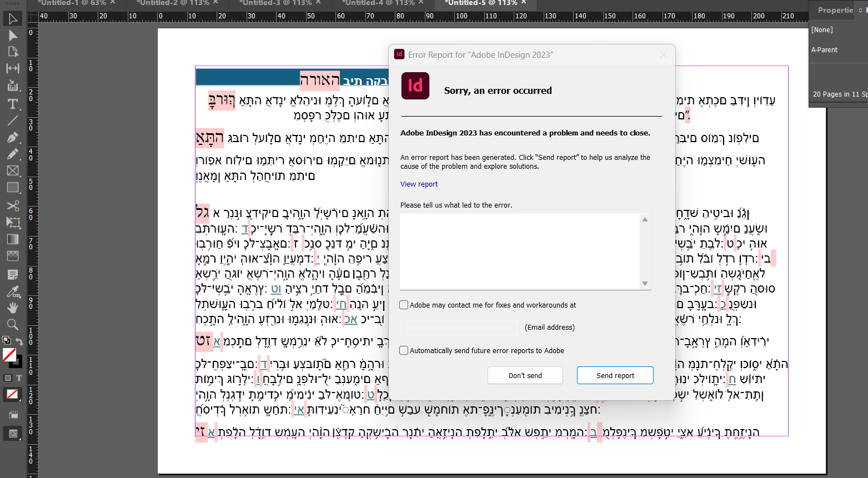Pick the Rectangle Frame tool
The image size is (868, 478).
tap(13, 171)
